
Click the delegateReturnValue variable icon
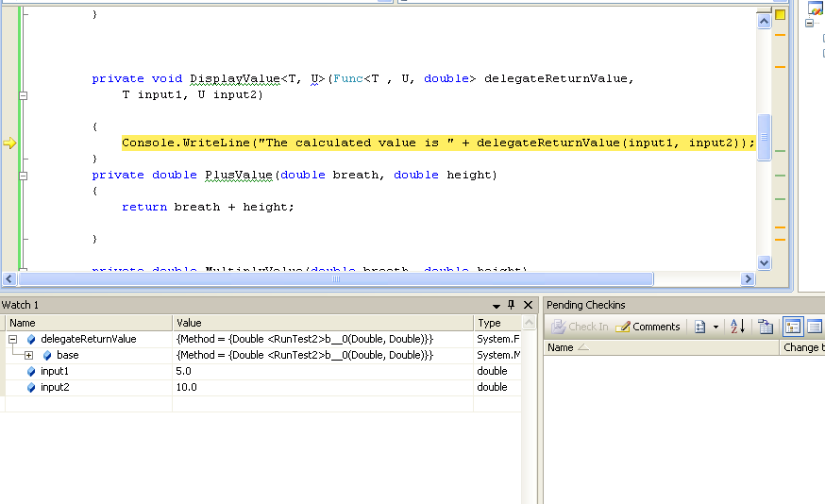pyautogui.click(x=31, y=340)
